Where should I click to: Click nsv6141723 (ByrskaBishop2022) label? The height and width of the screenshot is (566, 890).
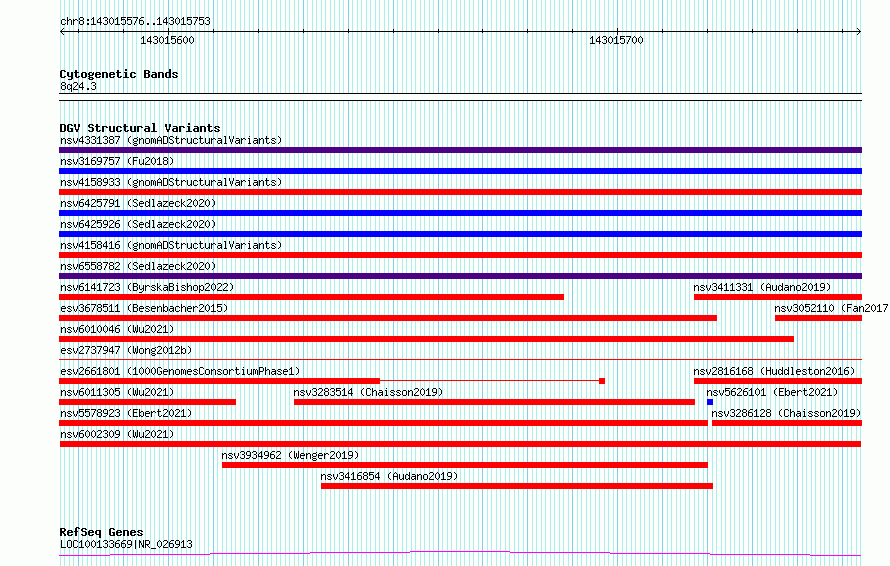[x=147, y=287]
